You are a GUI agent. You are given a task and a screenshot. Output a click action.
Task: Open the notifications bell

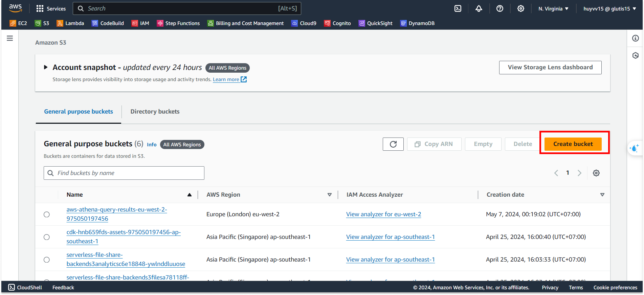479,8
